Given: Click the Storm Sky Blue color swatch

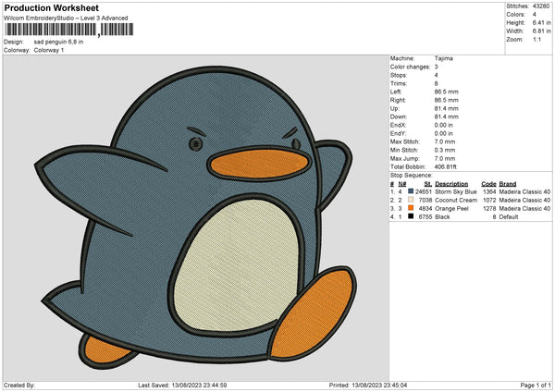Looking at the screenshot, I should (x=411, y=191).
